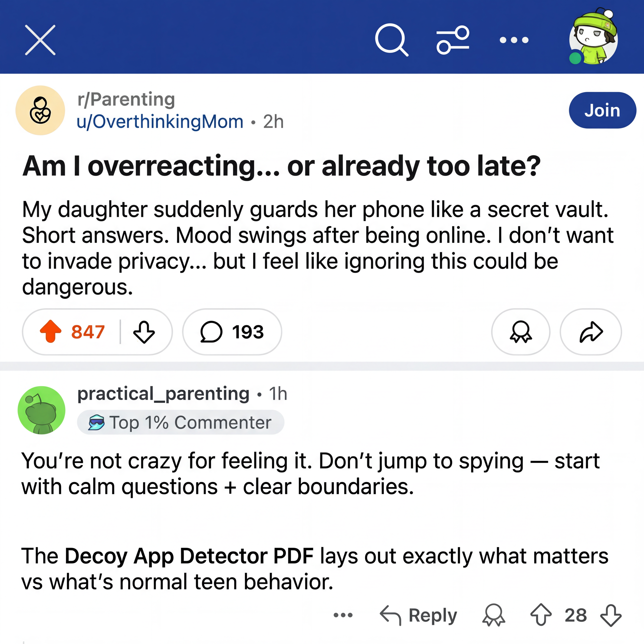This screenshot has height=644, width=644.
Task: Open the 193 comments button
Action: click(x=232, y=332)
